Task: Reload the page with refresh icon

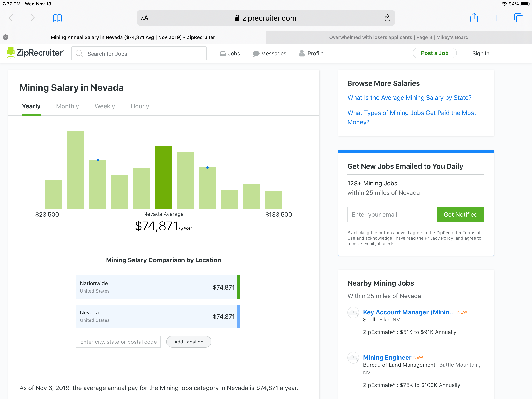Action: click(x=387, y=18)
